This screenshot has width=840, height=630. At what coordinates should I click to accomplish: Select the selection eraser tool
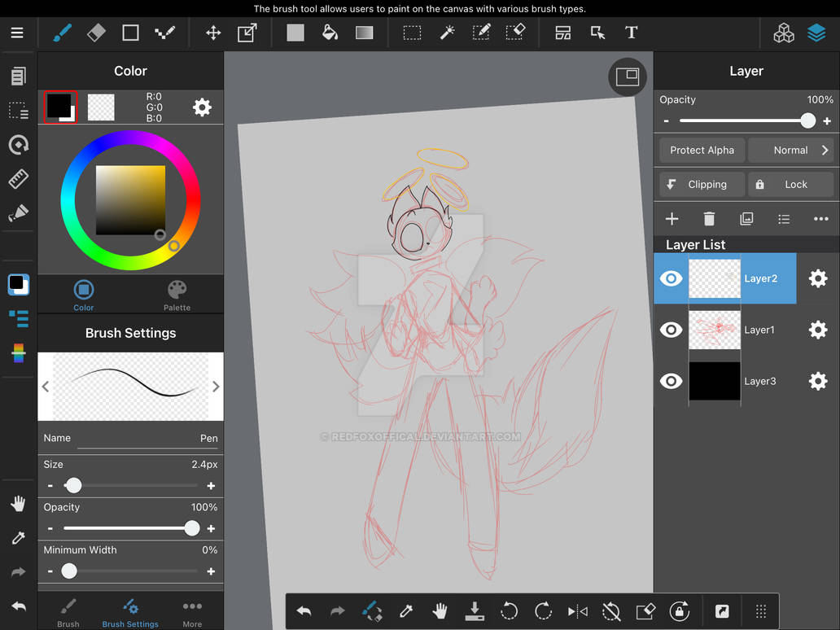[x=515, y=33]
